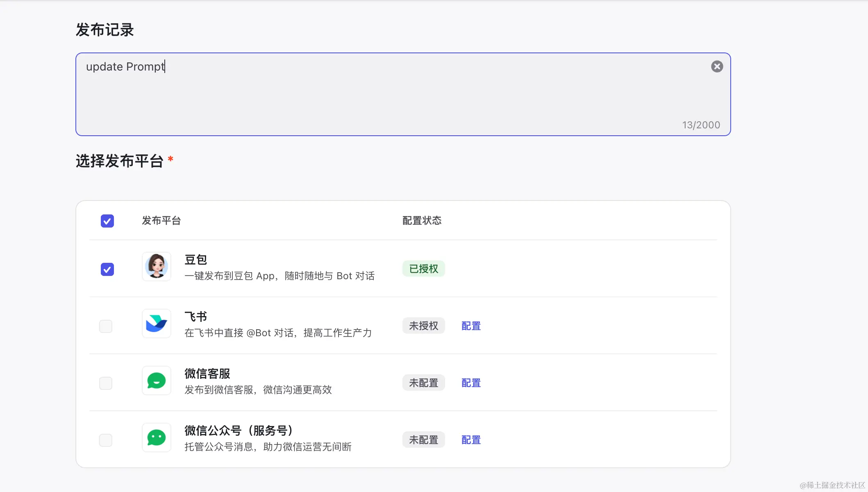The height and width of the screenshot is (492, 868).
Task: Enable the 飞书 platform checkbox
Action: pyautogui.click(x=106, y=326)
